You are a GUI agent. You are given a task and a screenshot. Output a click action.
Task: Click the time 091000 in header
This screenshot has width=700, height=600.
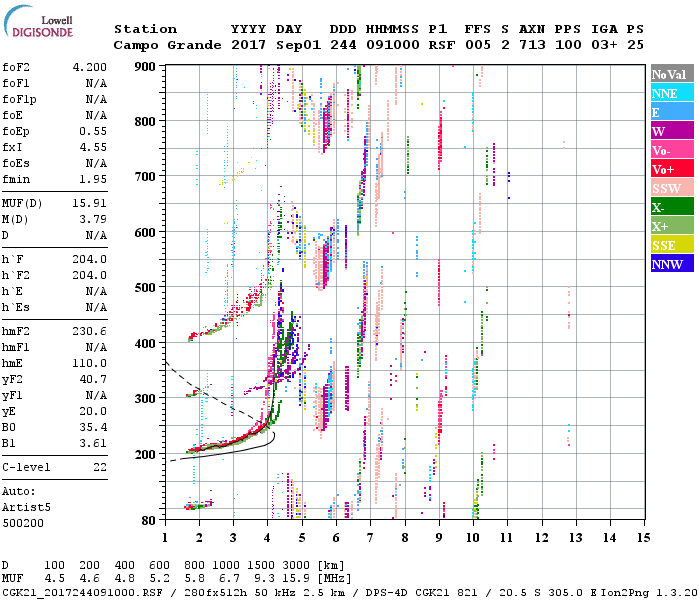393,45
